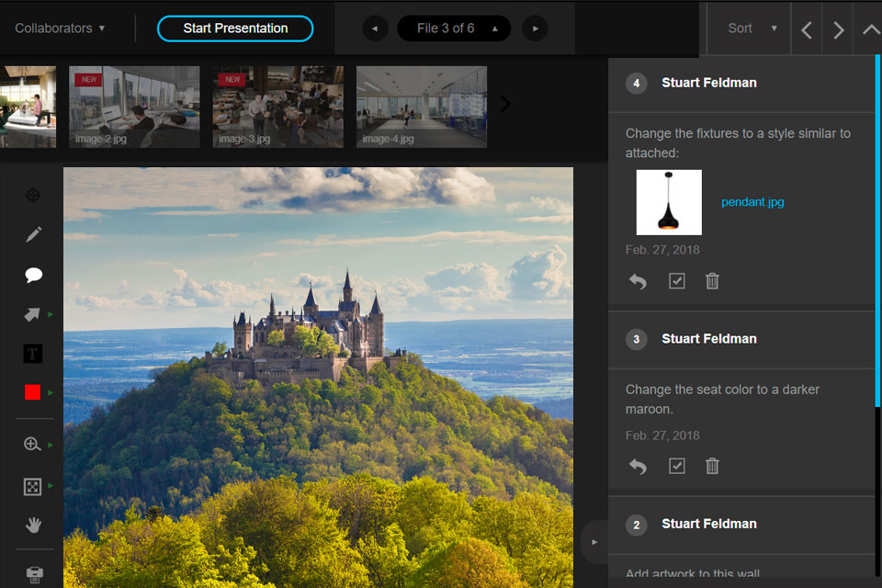Collapse comments panel side arrow tab
Screen dimensions: 882x588
[x=594, y=542]
